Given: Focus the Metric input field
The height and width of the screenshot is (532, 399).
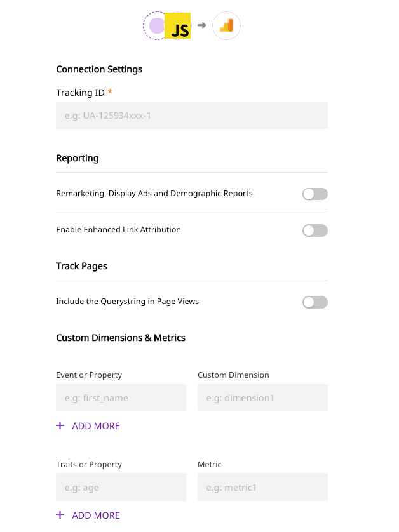Looking at the screenshot, I should pos(262,488).
